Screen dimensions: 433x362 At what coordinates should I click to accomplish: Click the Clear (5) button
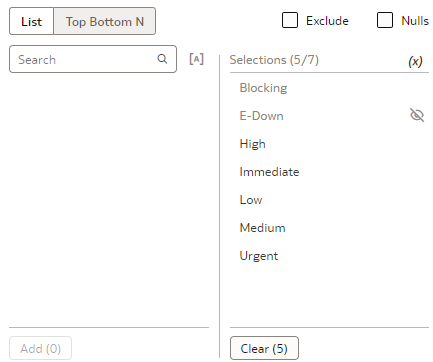pos(264,348)
